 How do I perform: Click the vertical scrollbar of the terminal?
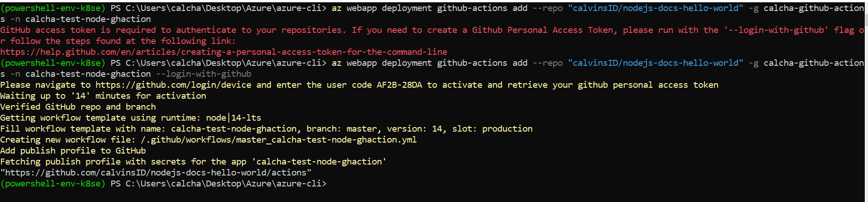point(865,101)
